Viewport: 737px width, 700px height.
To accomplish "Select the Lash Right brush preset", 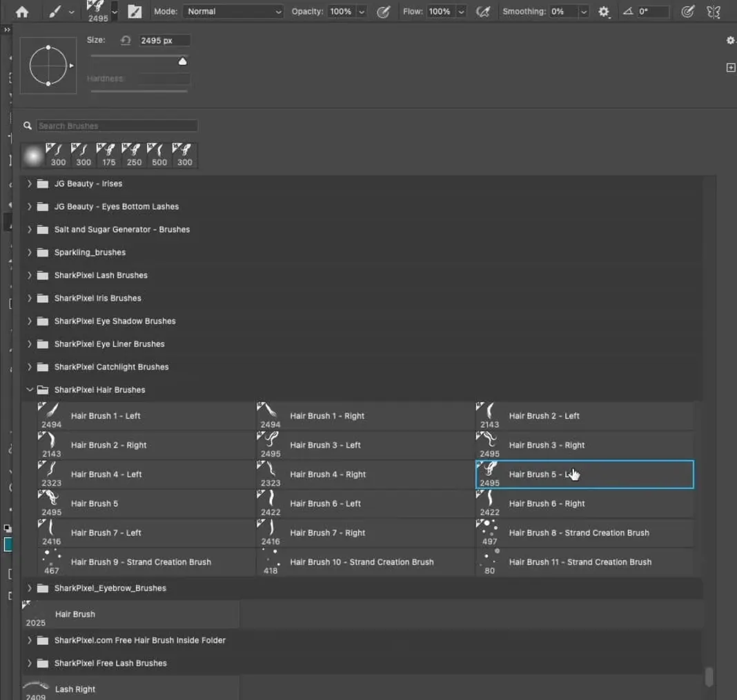I will [130, 689].
